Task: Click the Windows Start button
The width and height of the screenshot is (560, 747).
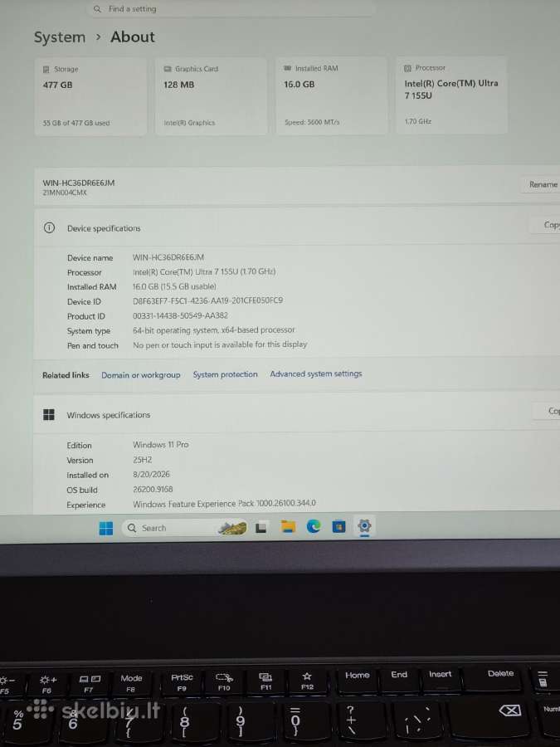Action: coord(105,528)
